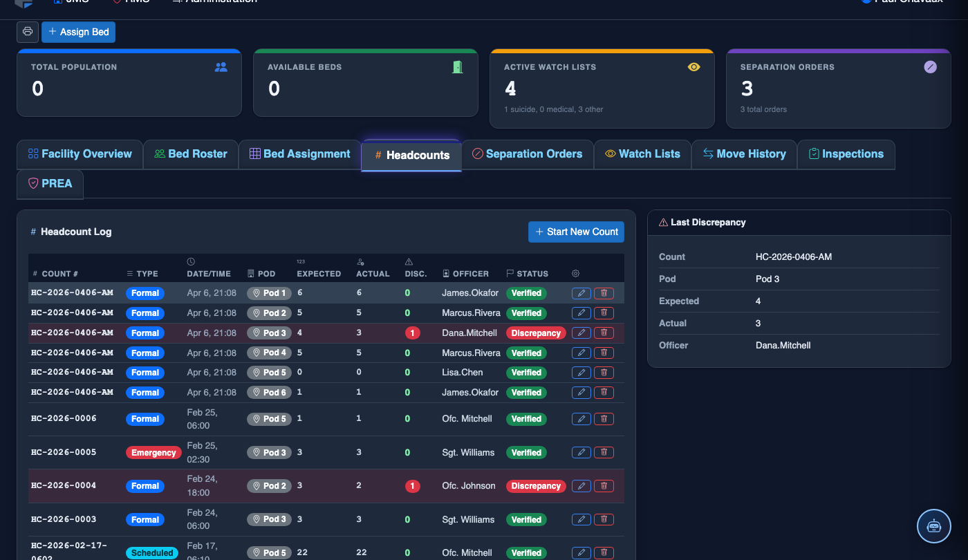Click the Emergency type badge

pos(153,453)
